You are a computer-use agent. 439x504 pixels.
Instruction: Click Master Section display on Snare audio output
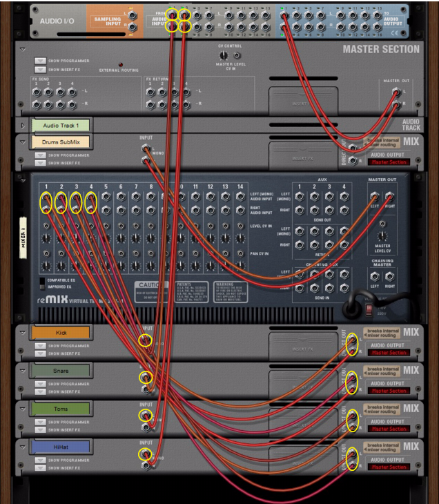[389, 391]
